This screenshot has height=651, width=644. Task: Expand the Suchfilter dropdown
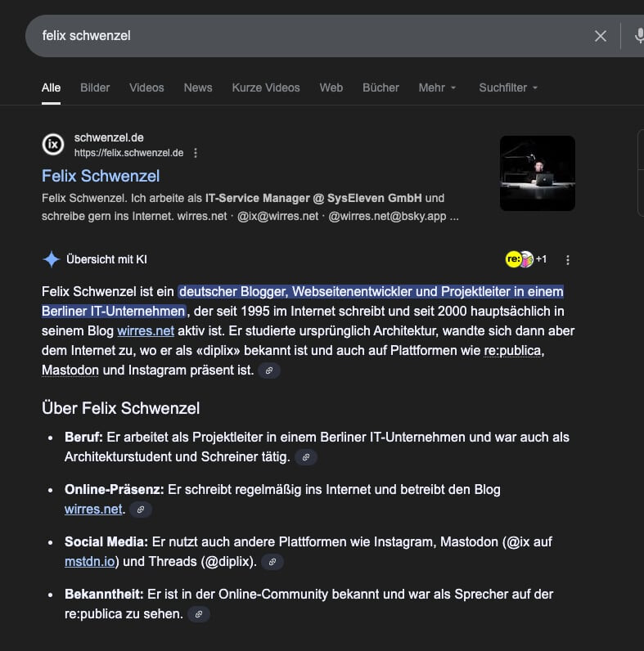pos(508,88)
